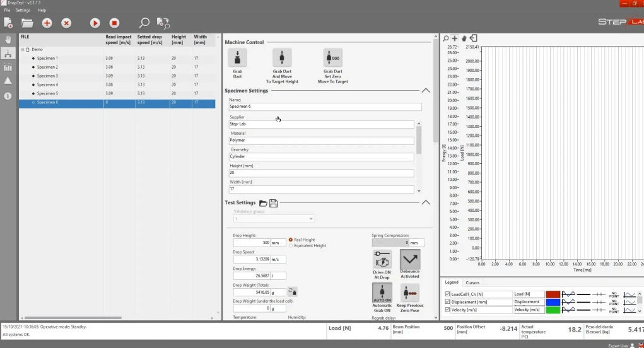Open the bar chart statistics sidebar icon

pyautogui.click(x=8, y=67)
